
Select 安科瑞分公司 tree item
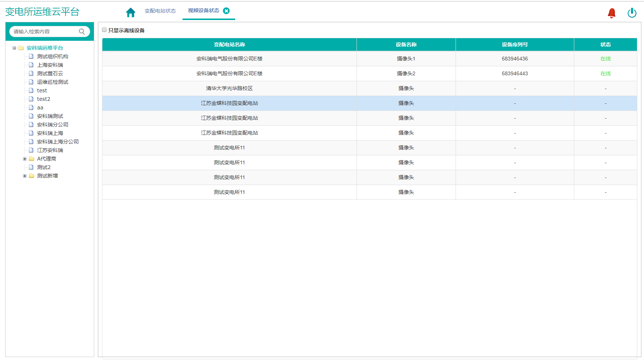53,125
